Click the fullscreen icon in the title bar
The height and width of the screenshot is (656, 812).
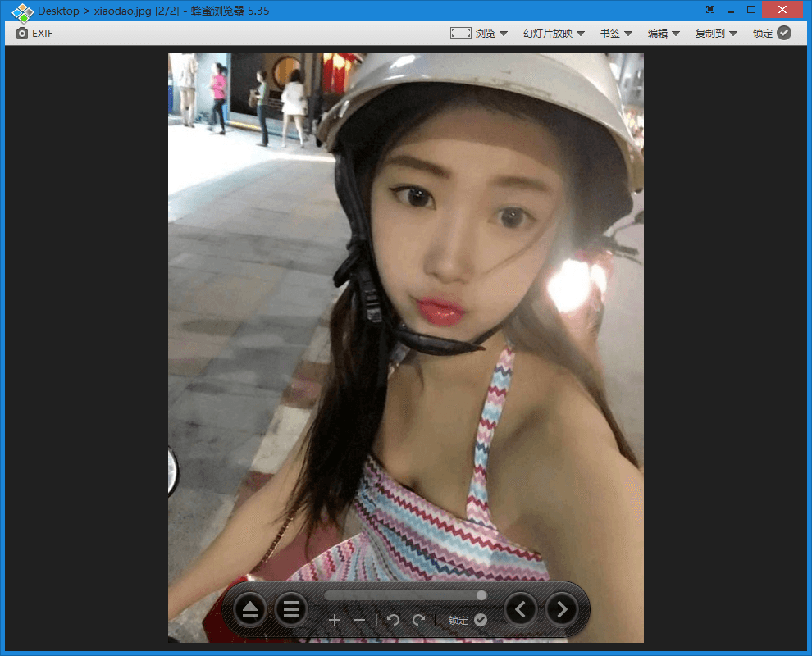(x=709, y=9)
